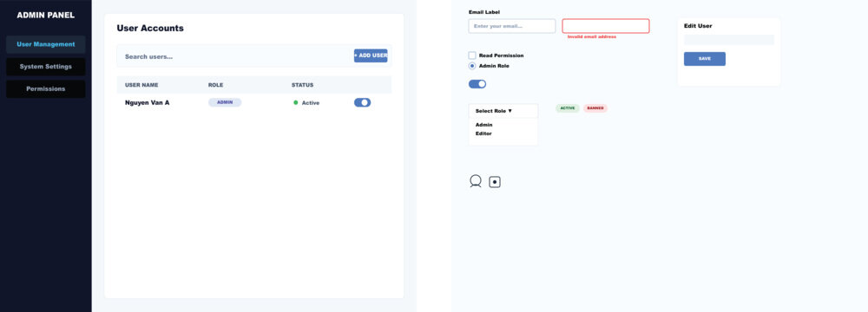Click the red invalid email field
Viewport: 868px width, 312px height.
point(606,26)
